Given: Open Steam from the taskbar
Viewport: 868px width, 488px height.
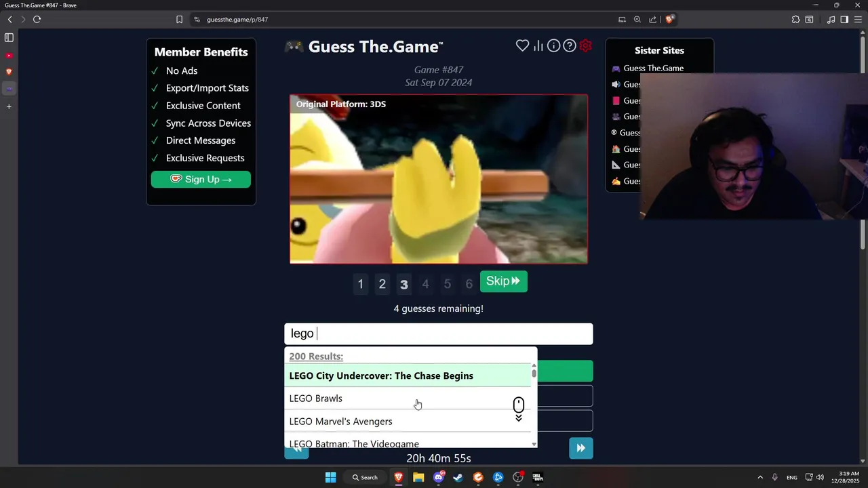Looking at the screenshot, I should click(458, 477).
